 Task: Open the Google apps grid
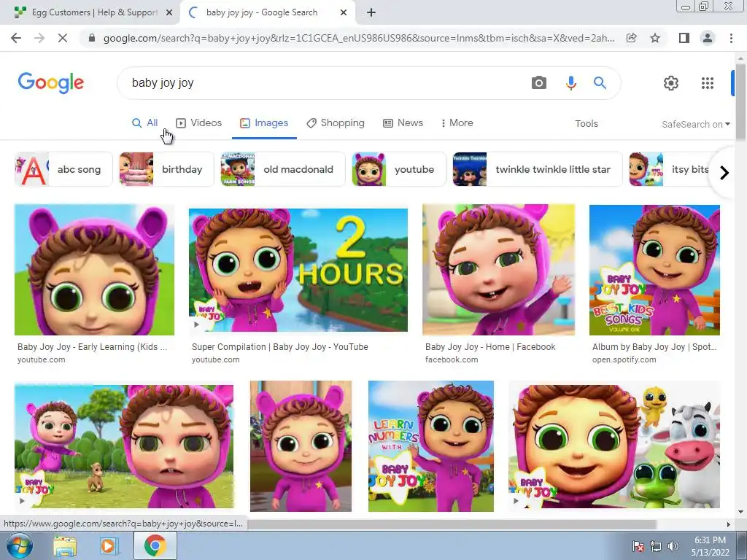(x=708, y=83)
